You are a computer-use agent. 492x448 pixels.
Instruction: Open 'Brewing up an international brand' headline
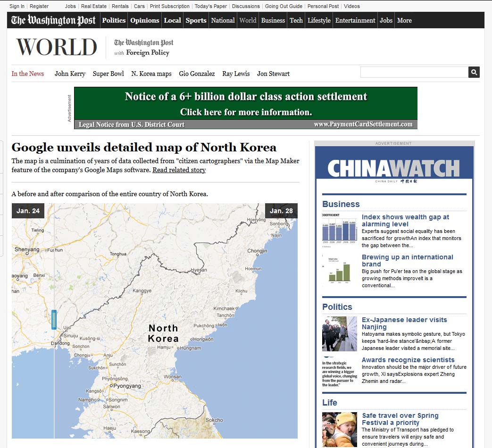(x=407, y=260)
